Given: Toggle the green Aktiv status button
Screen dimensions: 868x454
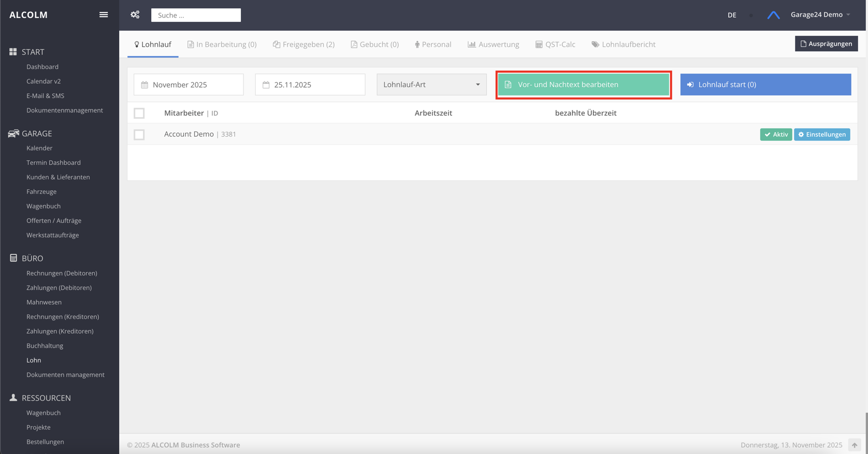Looking at the screenshot, I should pyautogui.click(x=775, y=135).
